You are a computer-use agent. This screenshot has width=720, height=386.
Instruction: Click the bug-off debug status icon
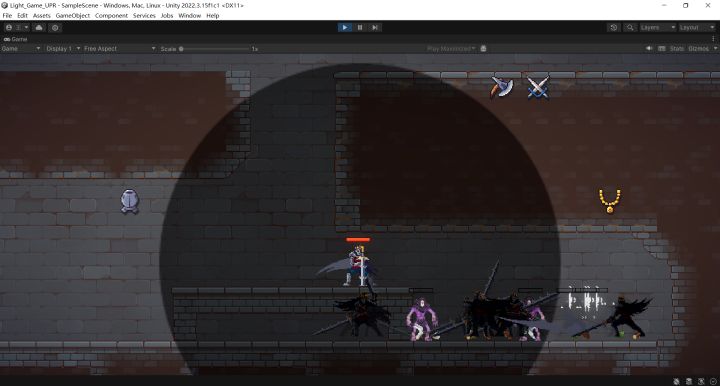(x=676, y=381)
